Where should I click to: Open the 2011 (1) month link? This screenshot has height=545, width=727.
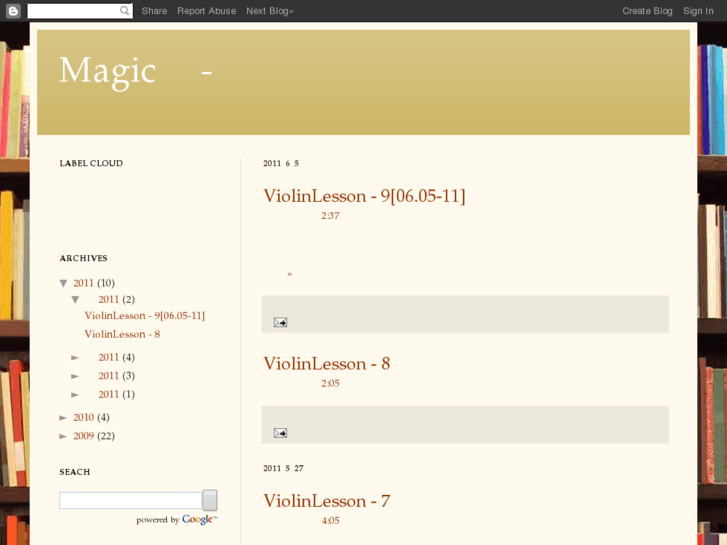click(108, 394)
